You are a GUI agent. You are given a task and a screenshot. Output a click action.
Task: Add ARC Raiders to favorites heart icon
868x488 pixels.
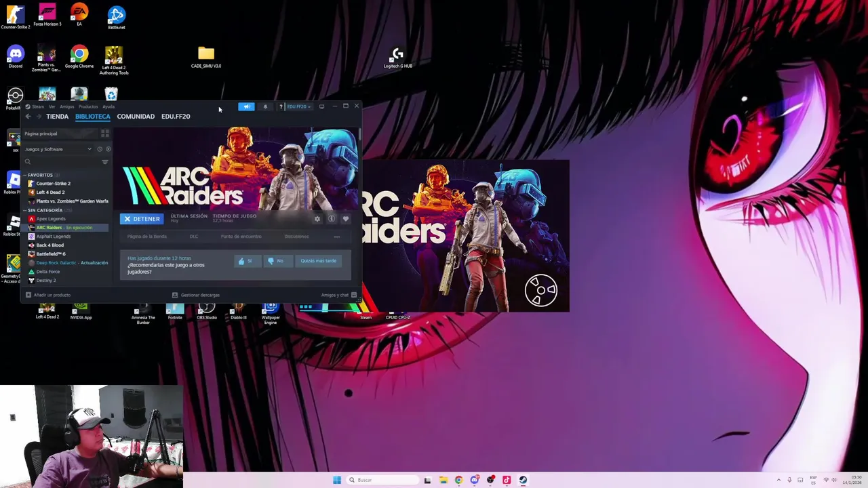pos(346,219)
